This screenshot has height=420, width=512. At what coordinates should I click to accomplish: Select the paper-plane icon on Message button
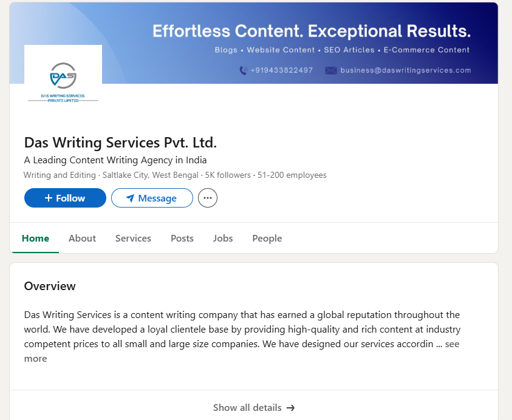[129, 197]
